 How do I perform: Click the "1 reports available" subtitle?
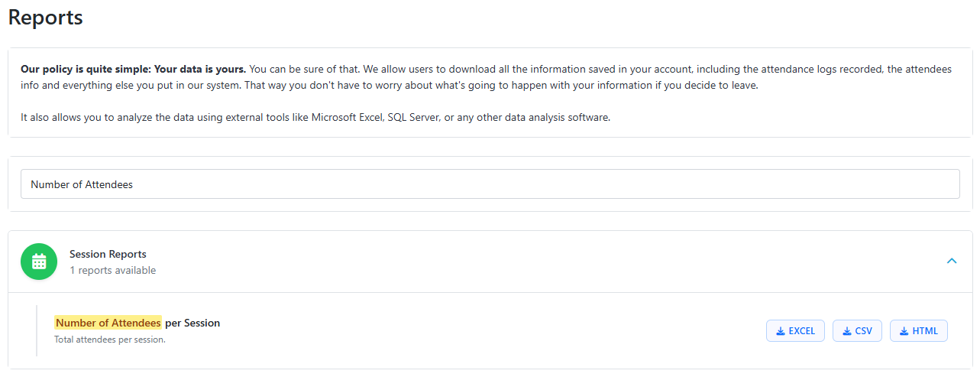[112, 270]
